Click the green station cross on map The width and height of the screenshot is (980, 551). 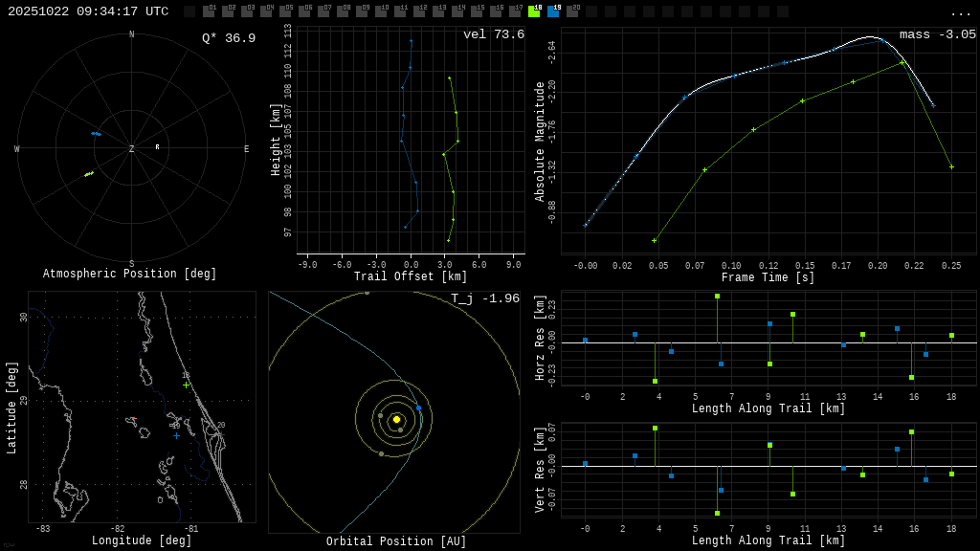pos(187,385)
